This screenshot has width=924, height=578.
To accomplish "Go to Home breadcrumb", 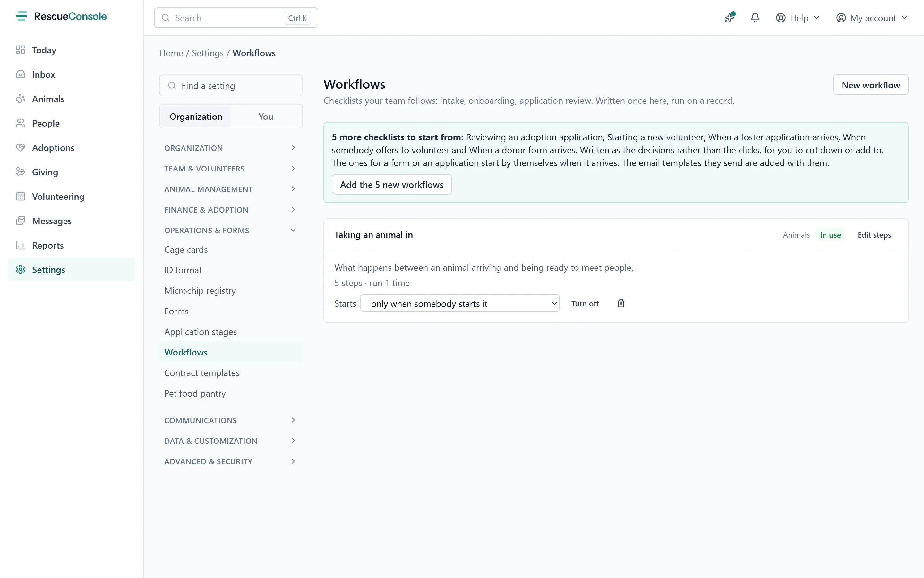I will pos(171,53).
